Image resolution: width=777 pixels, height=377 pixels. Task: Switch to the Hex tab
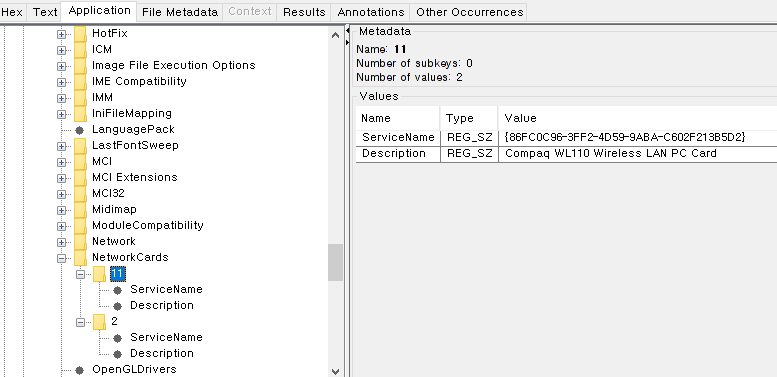coord(12,12)
